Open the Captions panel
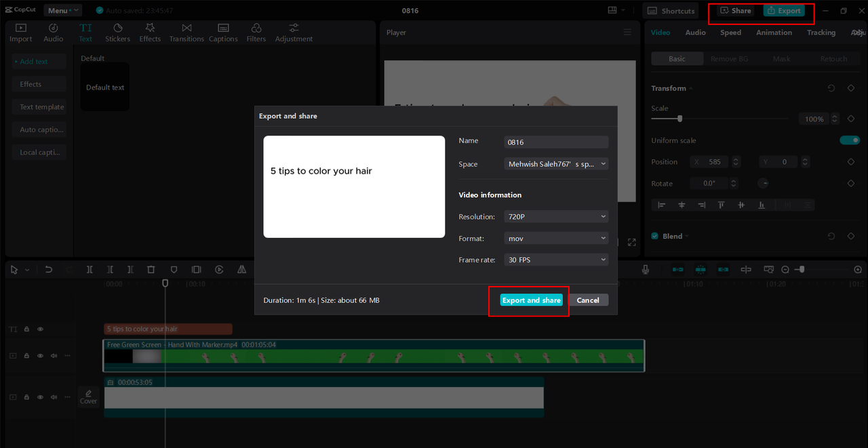 [223, 33]
